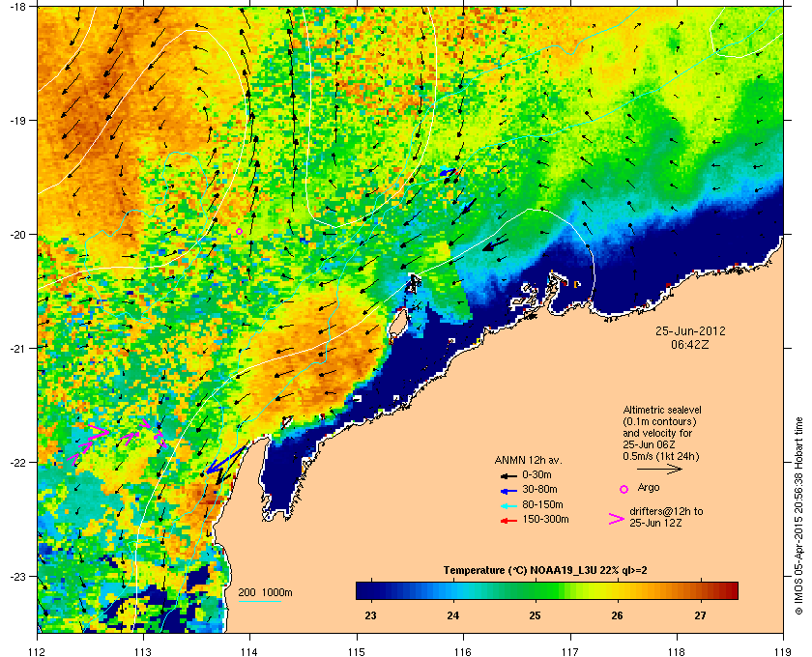The height and width of the screenshot is (657, 812).
Task: Click the 112 longitude axis label
Action: [37, 651]
